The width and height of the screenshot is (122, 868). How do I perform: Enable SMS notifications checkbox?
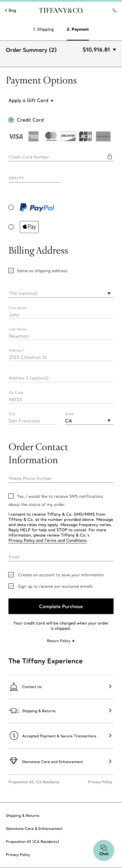(11, 496)
